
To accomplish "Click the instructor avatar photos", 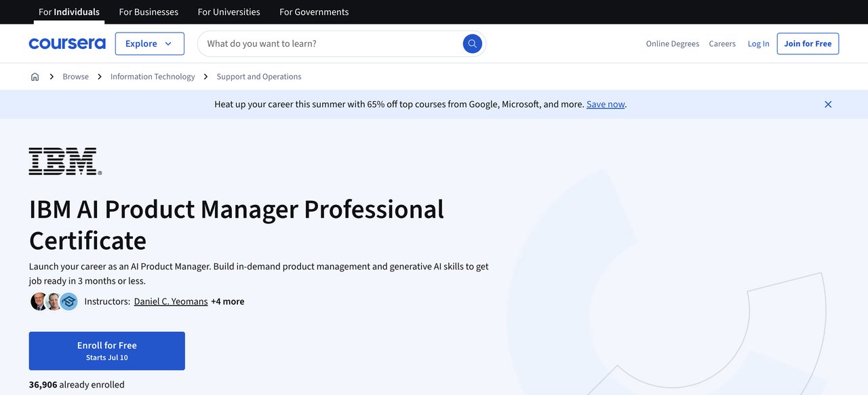I will (54, 301).
